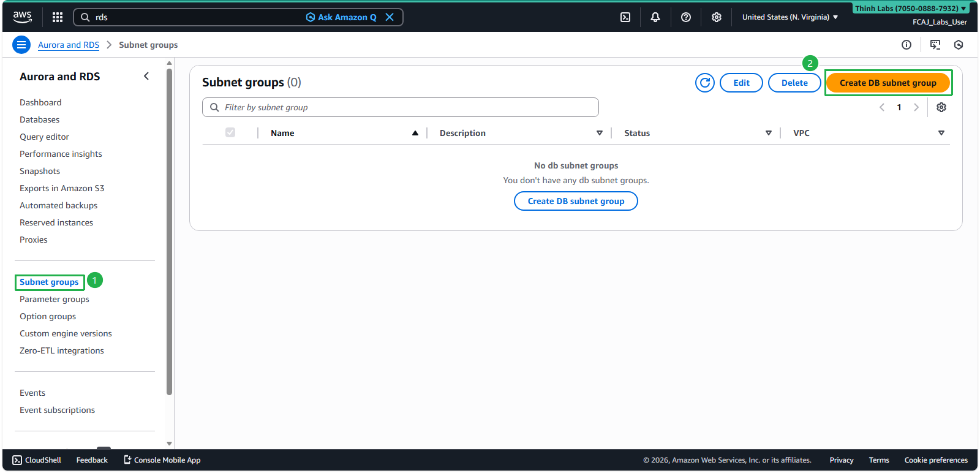Screen dimensions: 980x473
Task: Click the orange Create DB subnet group button
Action: pos(888,83)
